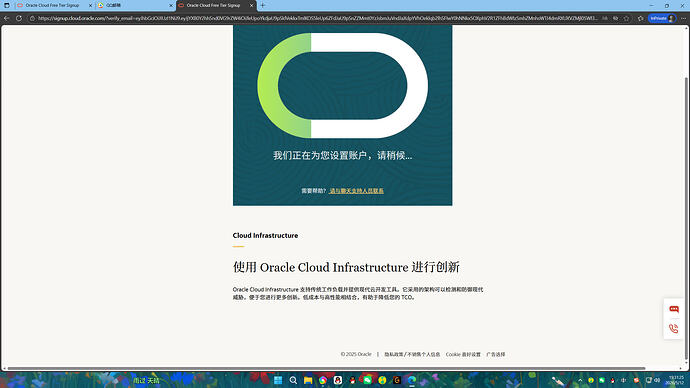Open Windows taskbar search
This screenshot has height=388, width=690.
(x=293, y=380)
